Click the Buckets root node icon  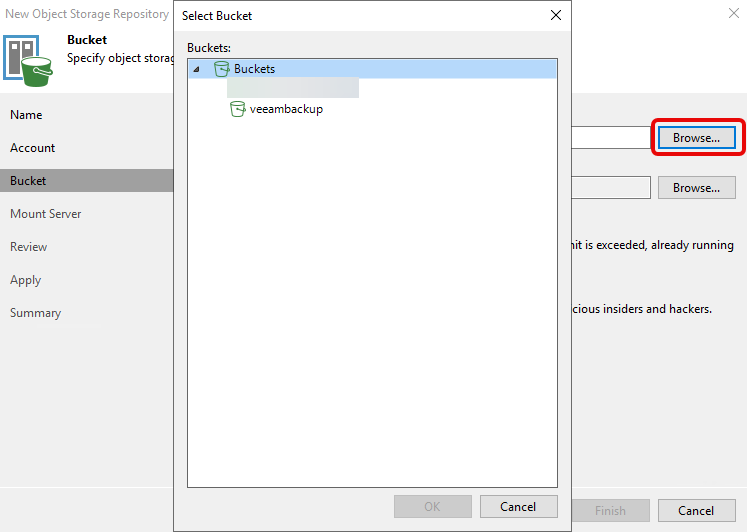point(222,69)
